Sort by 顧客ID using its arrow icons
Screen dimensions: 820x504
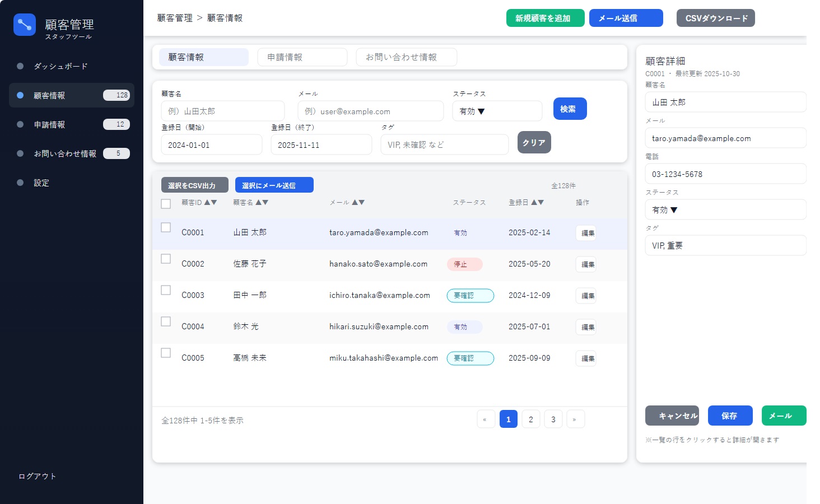[211, 202]
